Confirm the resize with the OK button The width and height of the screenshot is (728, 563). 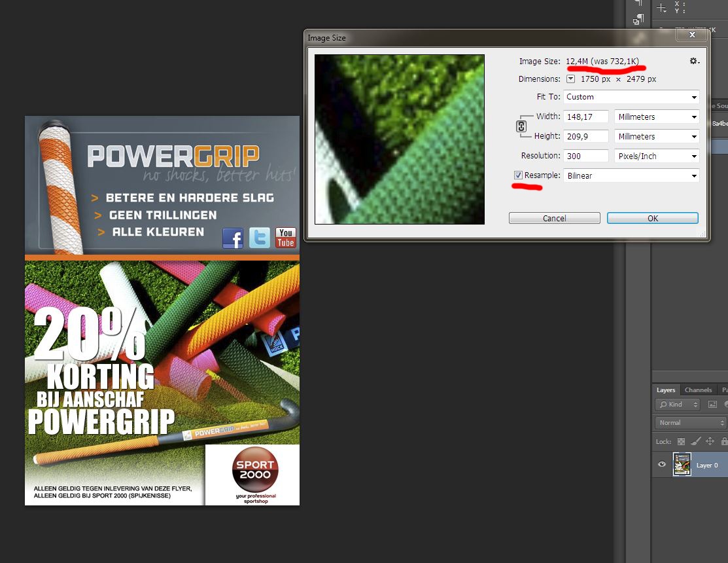(x=652, y=218)
